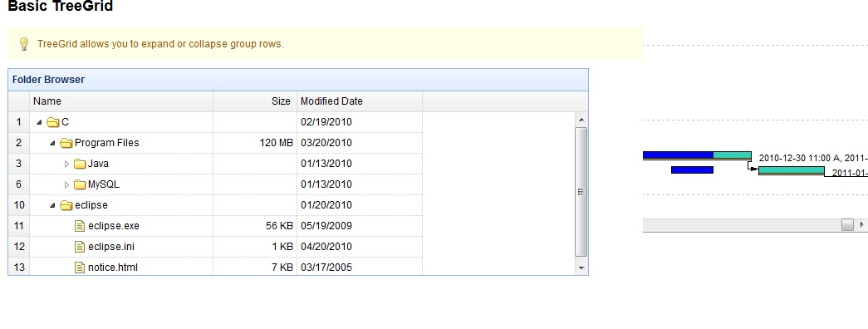Viewport: 868px width, 329px height.
Task: Click the 120 MB size cell
Action: tap(255, 143)
